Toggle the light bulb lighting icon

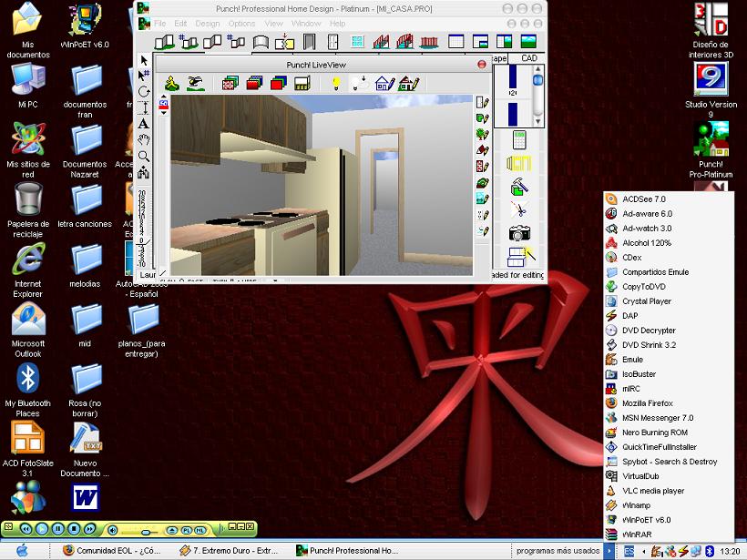(336, 84)
